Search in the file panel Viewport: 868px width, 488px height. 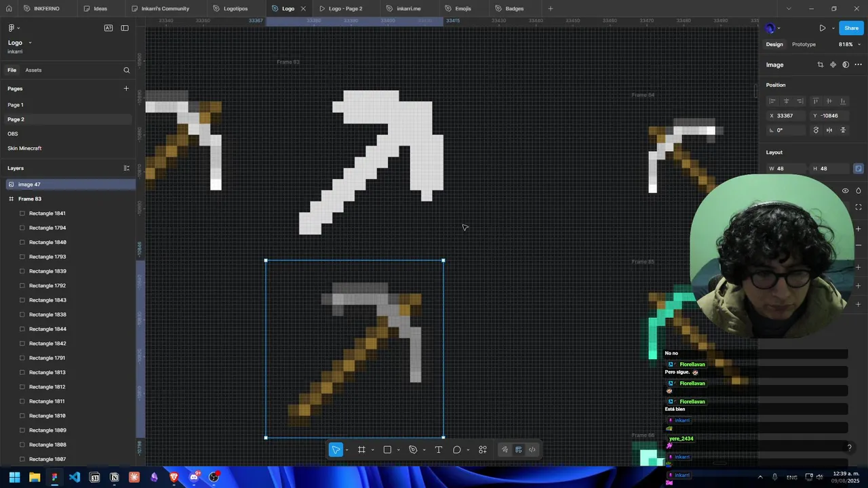pos(126,70)
